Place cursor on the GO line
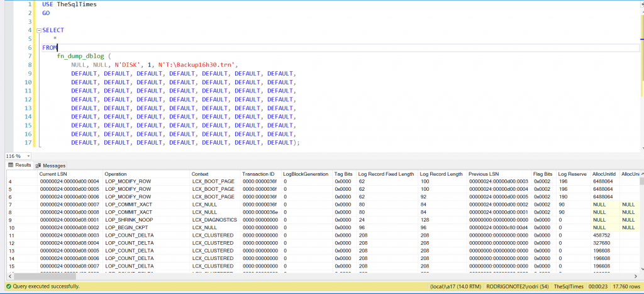644x294 pixels. tap(47, 13)
